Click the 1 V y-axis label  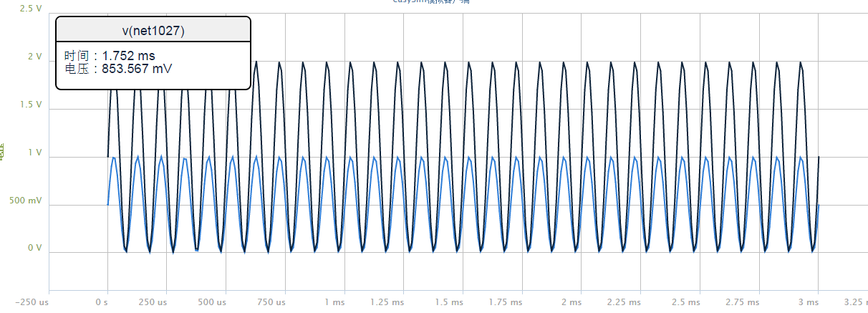click(34, 153)
